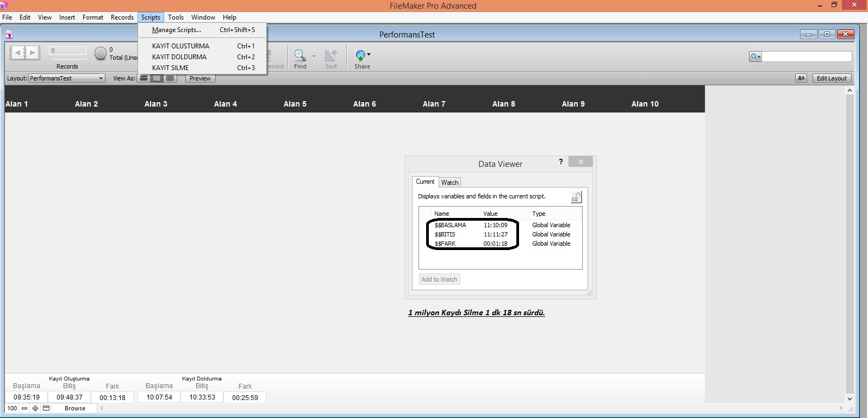Image resolution: width=868 pixels, height=418 pixels.
Task: Open the Browse mode pop-up menu
Action: [x=75, y=408]
